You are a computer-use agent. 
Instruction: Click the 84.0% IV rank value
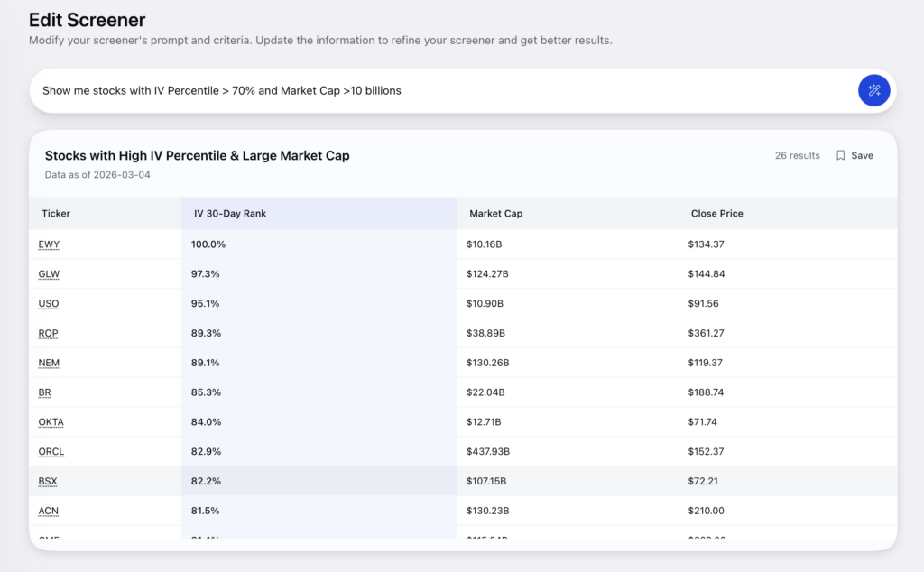coord(206,422)
